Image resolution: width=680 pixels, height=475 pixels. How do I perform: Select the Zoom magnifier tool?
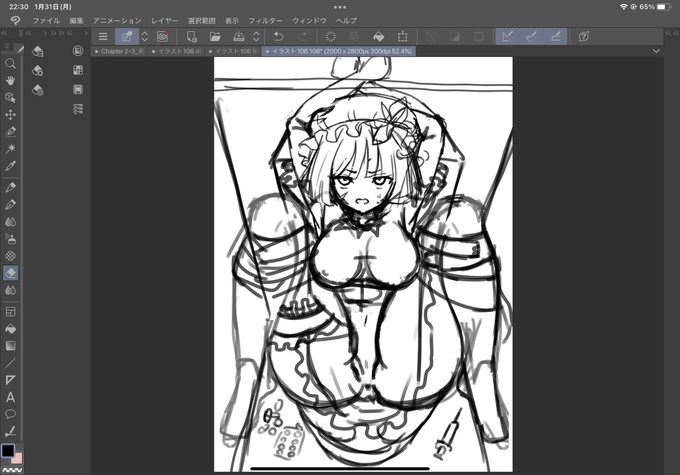pyautogui.click(x=10, y=64)
